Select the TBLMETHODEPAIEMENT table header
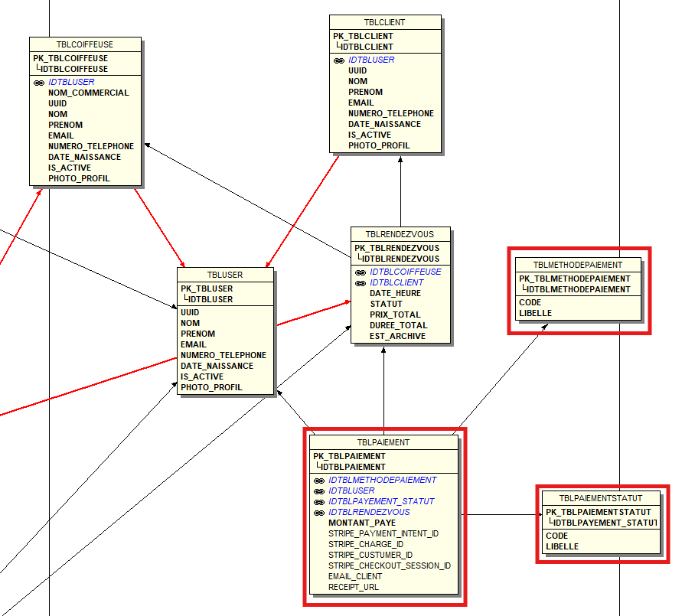Image resolution: width=695 pixels, height=616 pixels. click(578, 265)
